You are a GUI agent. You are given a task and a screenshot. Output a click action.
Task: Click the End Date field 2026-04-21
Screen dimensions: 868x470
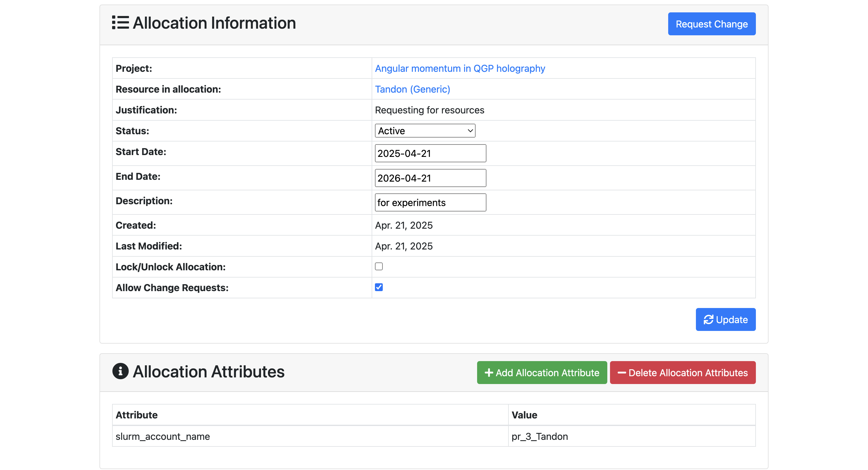(430, 178)
